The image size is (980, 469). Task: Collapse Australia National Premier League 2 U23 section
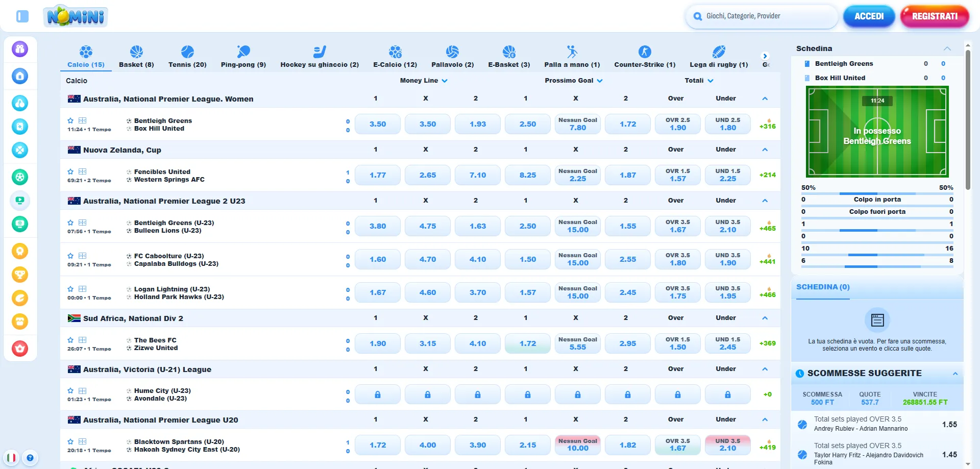765,201
